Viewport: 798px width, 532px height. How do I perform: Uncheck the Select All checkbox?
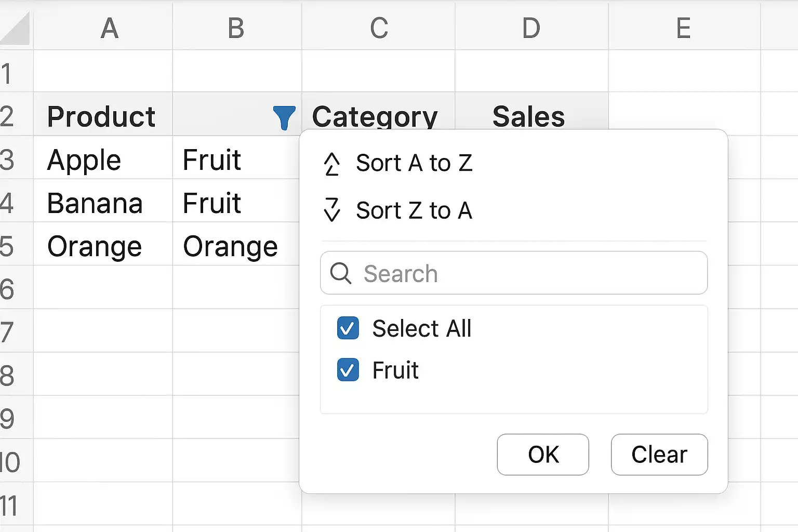click(348, 328)
